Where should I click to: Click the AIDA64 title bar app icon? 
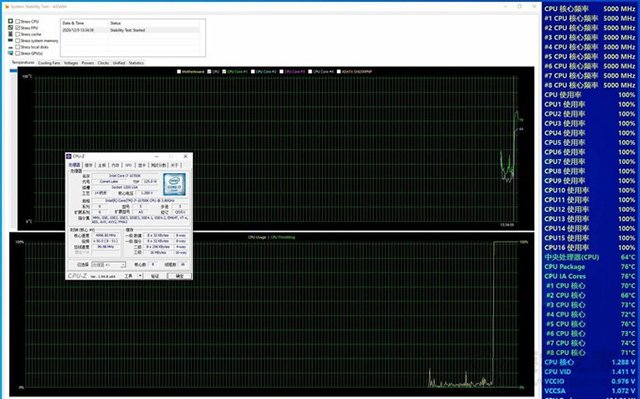[7, 7]
